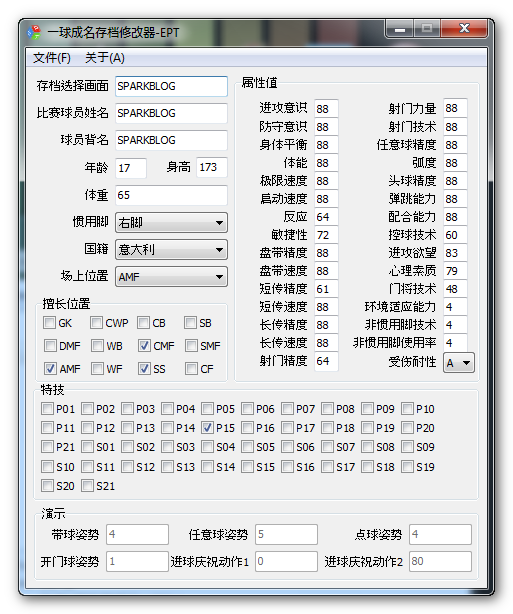The height and width of the screenshot is (614, 513).
Task: Open the 文件(F) menu
Action: (x=52, y=58)
